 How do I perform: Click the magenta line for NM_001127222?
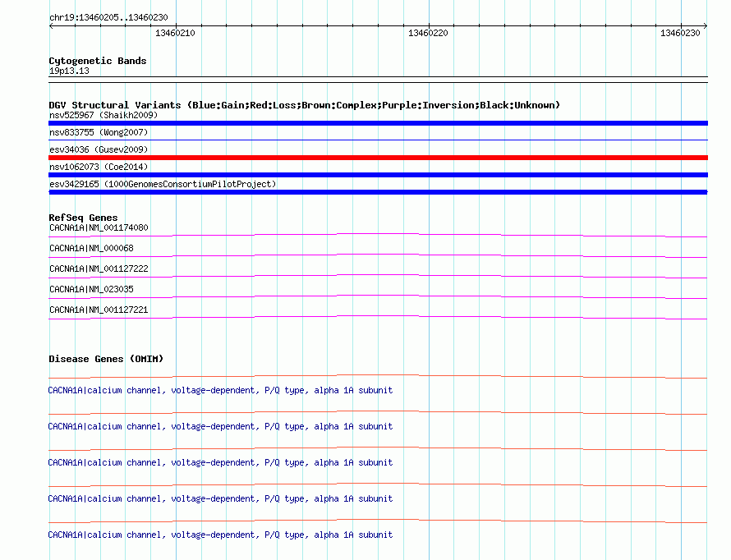(x=378, y=276)
